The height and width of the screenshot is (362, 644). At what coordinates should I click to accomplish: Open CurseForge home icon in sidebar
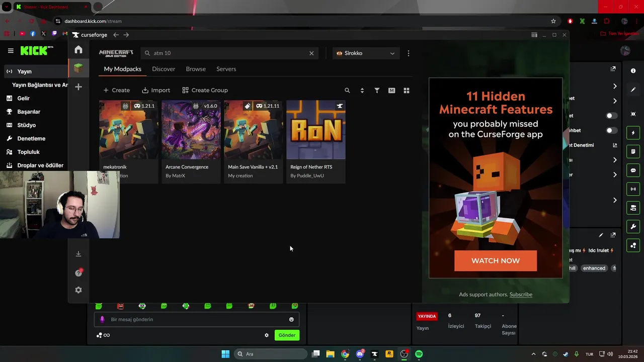(x=78, y=49)
